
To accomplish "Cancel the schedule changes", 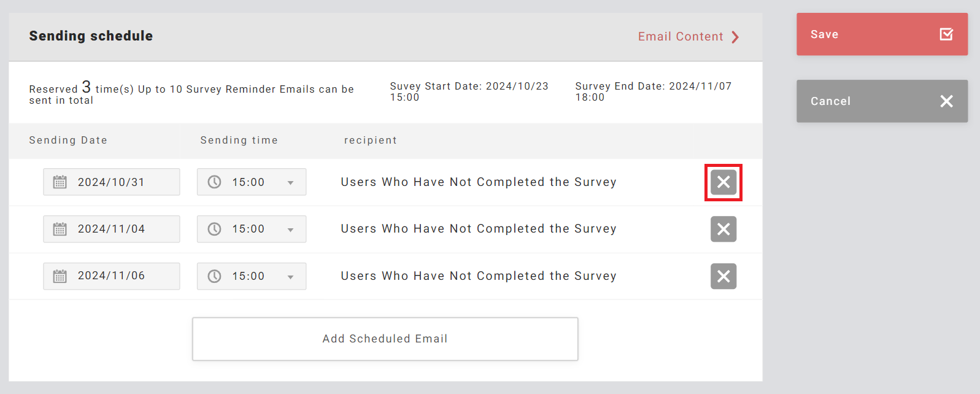I will click(882, 101).
